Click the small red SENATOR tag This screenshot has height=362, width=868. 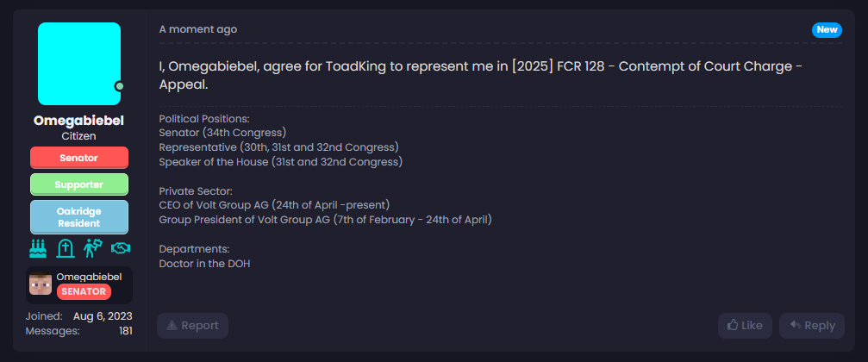84,291
